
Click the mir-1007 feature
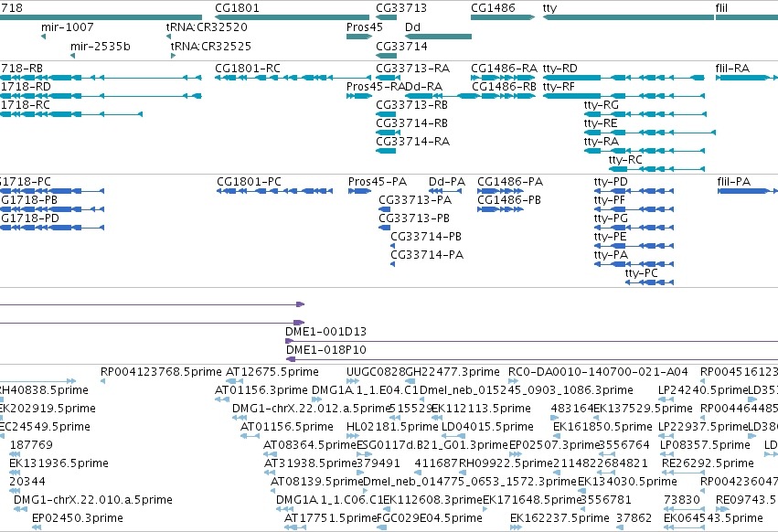click(x=44, y=37)
